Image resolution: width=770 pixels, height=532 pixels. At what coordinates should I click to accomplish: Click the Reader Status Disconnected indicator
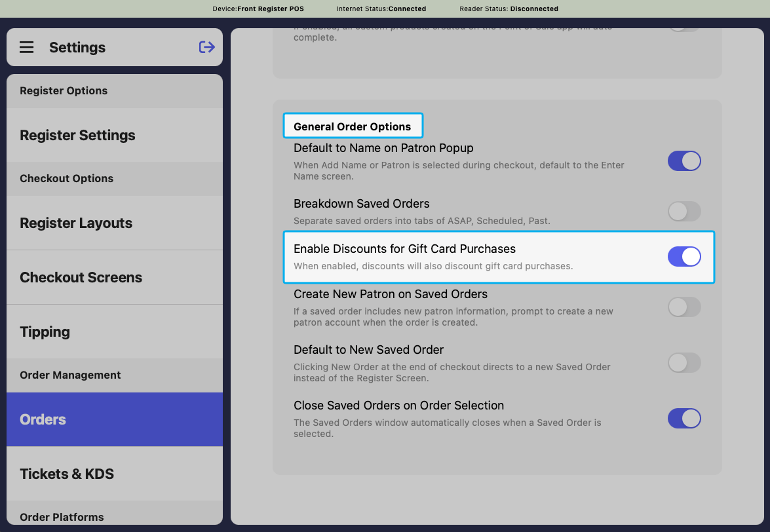509,9
